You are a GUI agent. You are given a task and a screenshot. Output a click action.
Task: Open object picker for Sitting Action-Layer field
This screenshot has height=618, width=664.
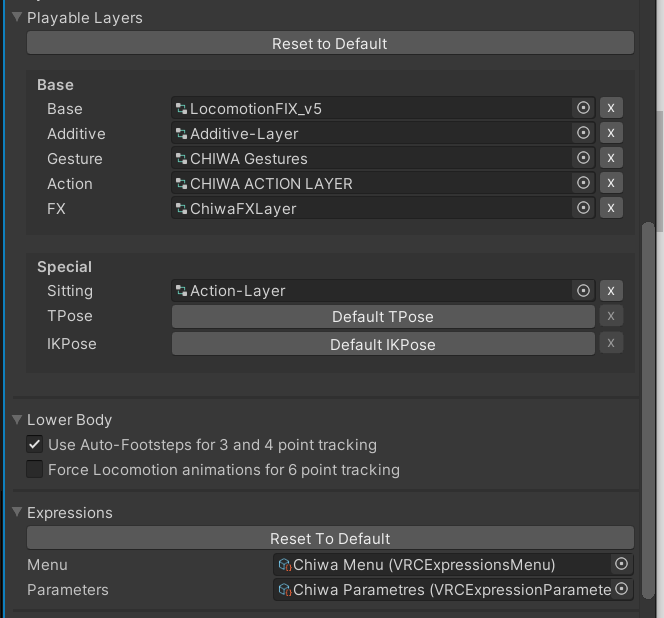[x=583, y=291]
